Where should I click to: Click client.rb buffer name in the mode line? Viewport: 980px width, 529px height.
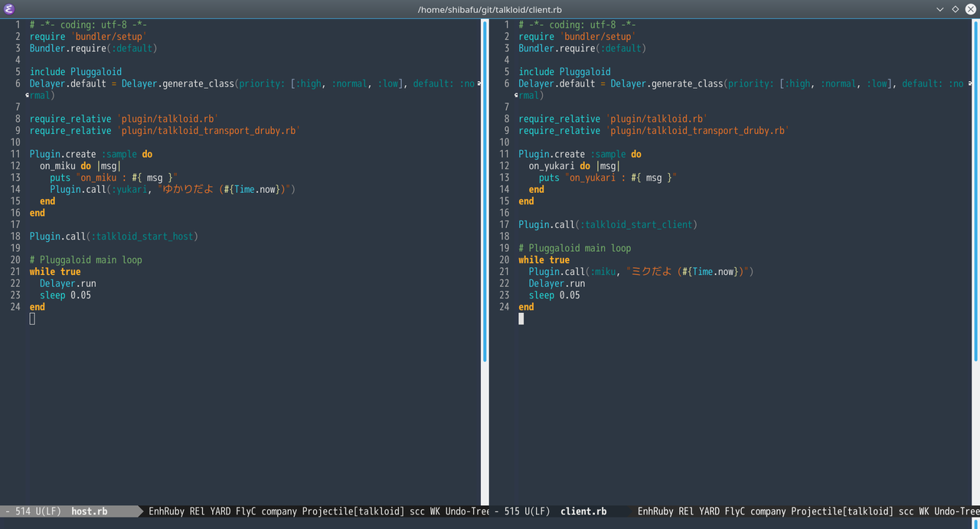(x=583, y=511)
